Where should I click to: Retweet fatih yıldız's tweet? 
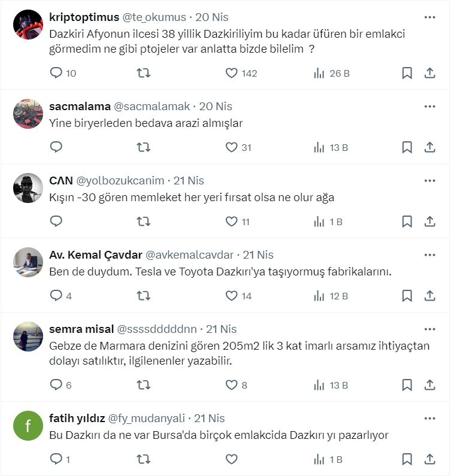point(144,459)
